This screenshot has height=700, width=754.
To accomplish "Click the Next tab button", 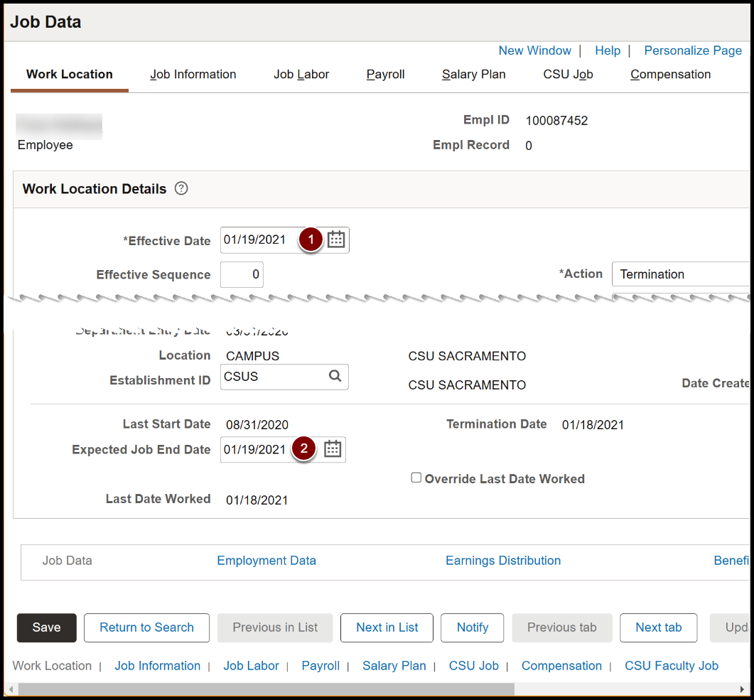I will point(658,628).
